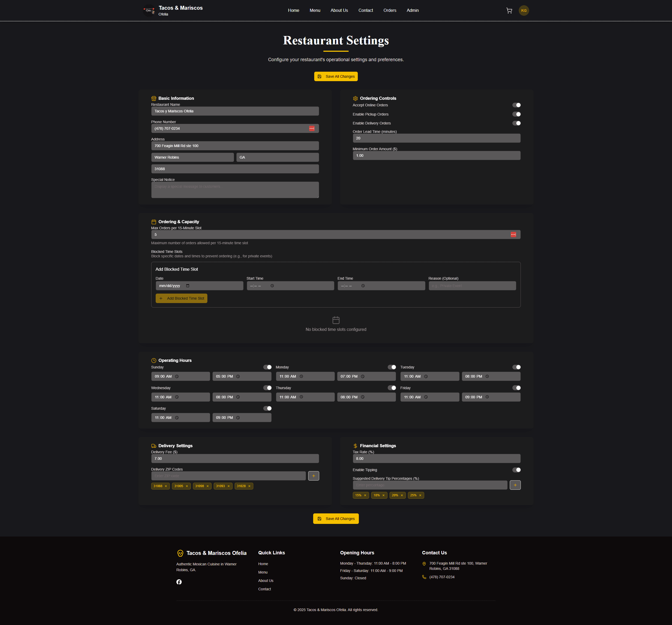Go to the Admin nav item
The width and height of the screenshot is (672, 625).
pyautogui.click(x=412, y=11)
